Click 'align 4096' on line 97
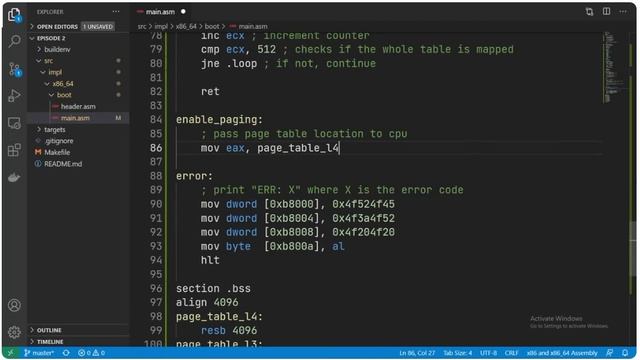 tap(207, 302)
